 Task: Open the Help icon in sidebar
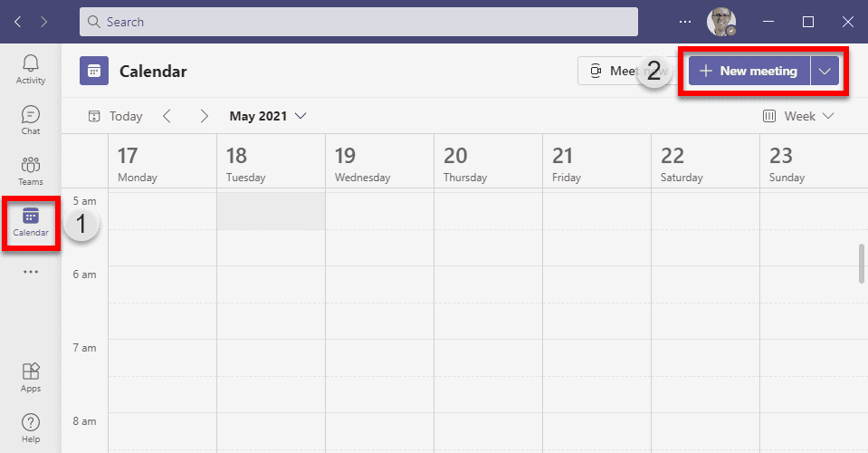click(x=31, y=428)
